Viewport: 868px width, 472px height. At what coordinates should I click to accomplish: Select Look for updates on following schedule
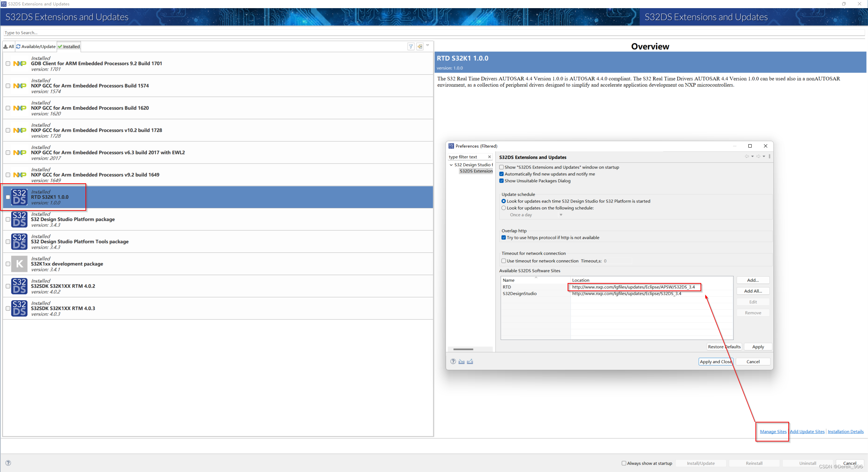click(x=504, y=208)
